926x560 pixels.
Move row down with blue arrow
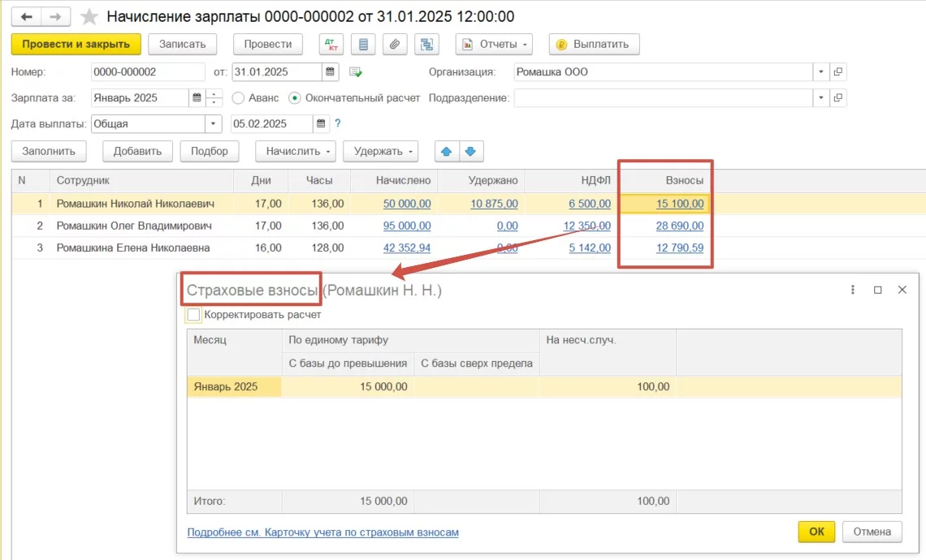(472, 151)
